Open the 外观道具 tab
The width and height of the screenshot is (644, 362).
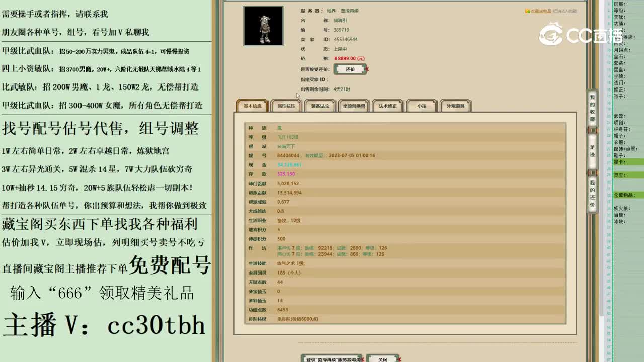pyautogui.click(x=455, y=106)
